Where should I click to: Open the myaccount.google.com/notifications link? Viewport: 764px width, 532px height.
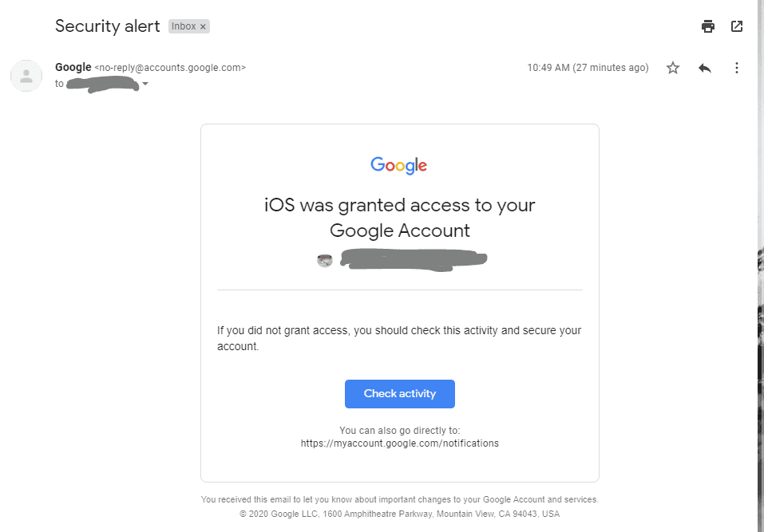coord(399,443)
